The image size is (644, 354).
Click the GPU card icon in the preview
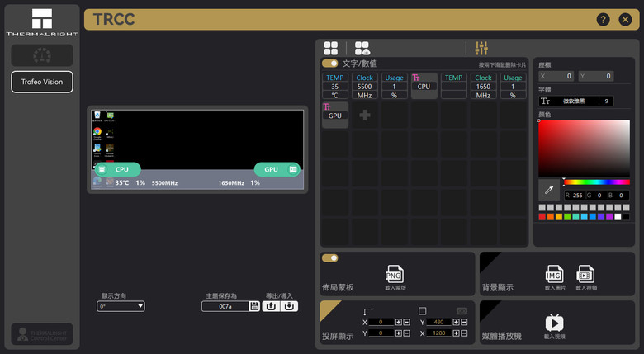click(x=293, y=169)
